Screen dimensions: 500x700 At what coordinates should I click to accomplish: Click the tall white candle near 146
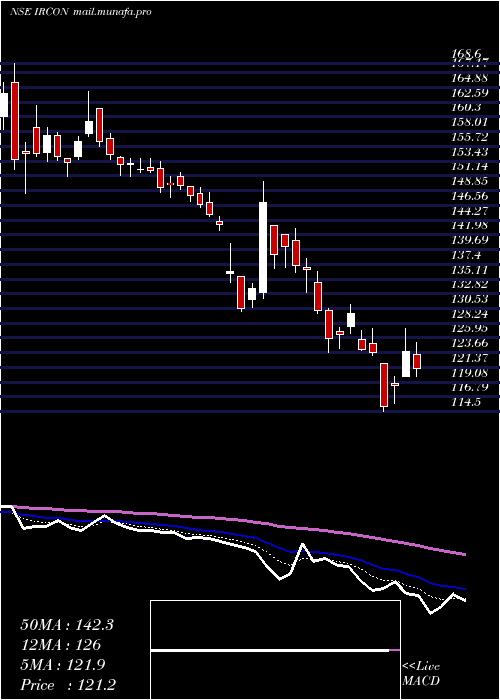tap(263, 247)
